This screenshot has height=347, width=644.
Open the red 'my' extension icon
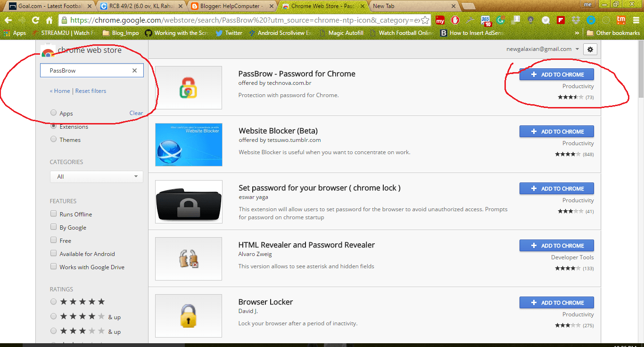440,20
